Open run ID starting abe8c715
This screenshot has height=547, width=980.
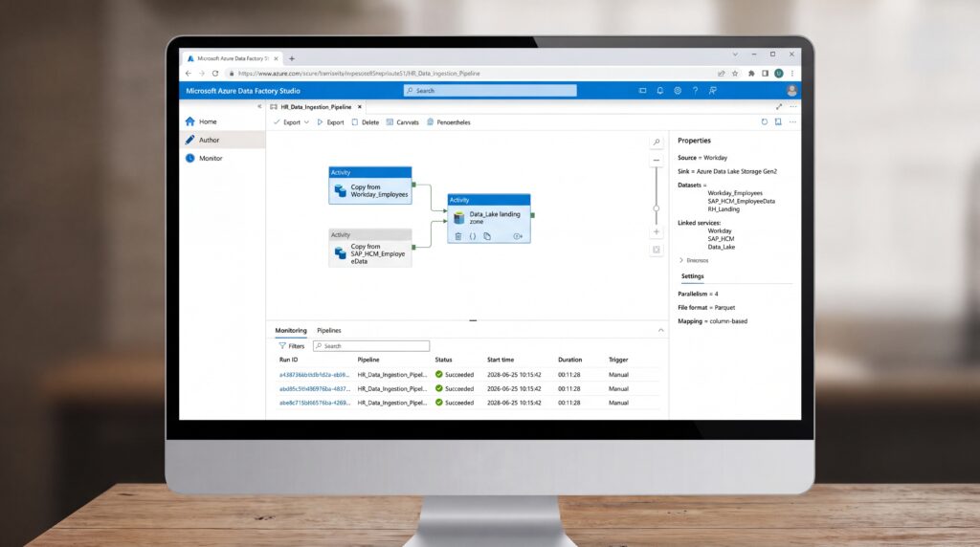point(314,403)
